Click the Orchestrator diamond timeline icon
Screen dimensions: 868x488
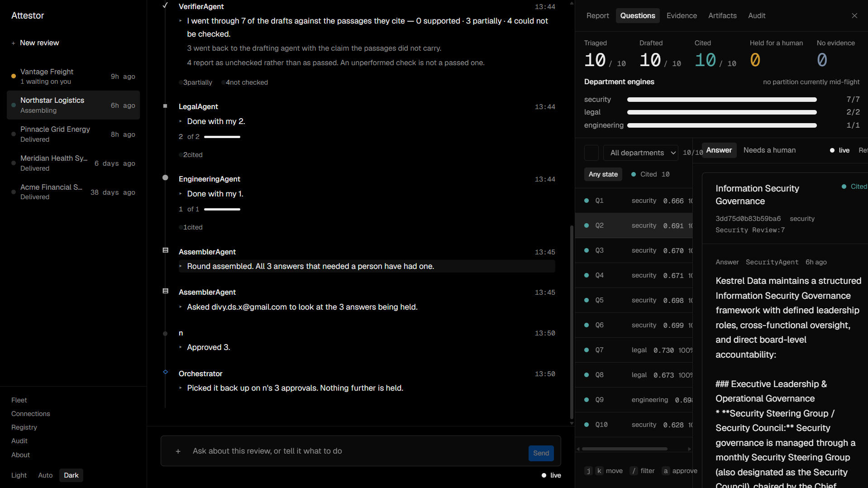coord(165,372)
